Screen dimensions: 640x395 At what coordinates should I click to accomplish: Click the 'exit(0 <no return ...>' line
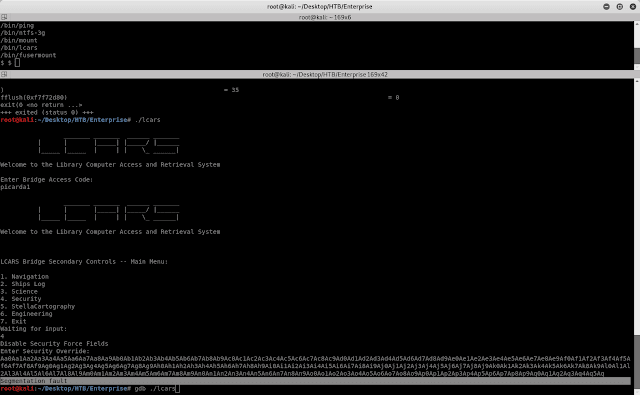pyautogui.click(x=41, y=105)
